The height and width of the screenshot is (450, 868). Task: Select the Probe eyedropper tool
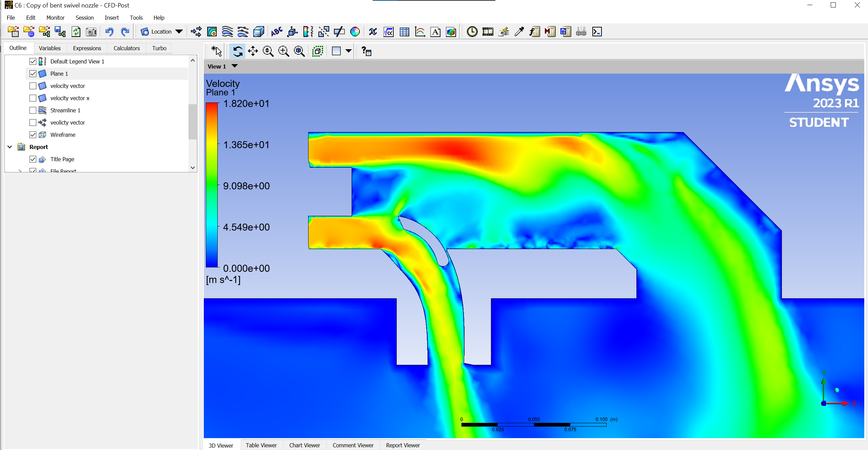(x=519, y=32)
